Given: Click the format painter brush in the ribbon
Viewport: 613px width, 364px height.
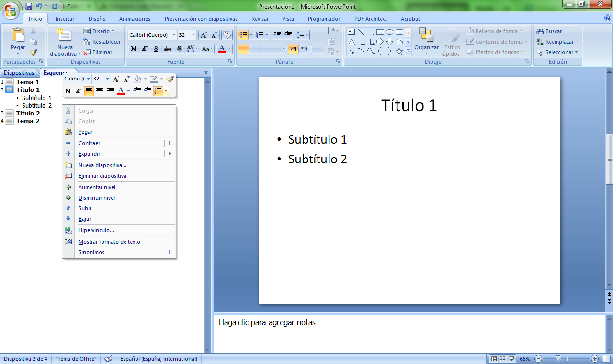Looking at the screenshot, I should [x=34, y=52].
